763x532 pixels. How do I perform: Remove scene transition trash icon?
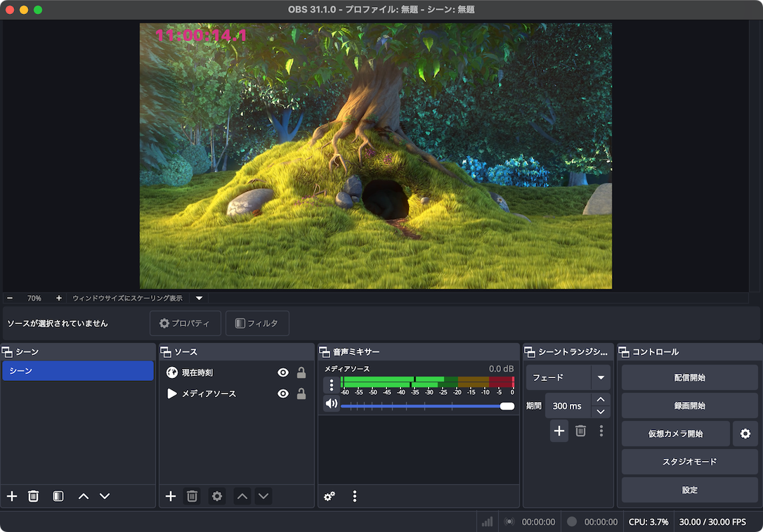pyautogui.click(x=580, y=431)
